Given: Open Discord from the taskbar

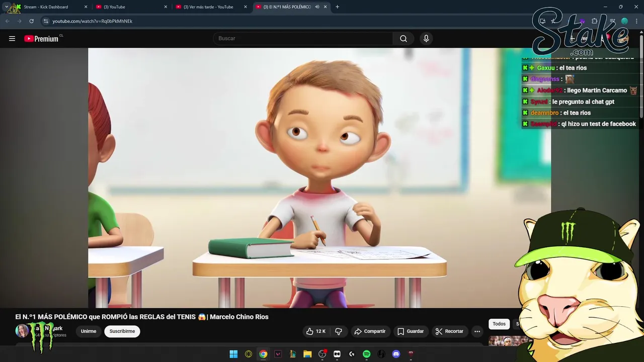Looking at the screenshot, I should click(396, 354).
